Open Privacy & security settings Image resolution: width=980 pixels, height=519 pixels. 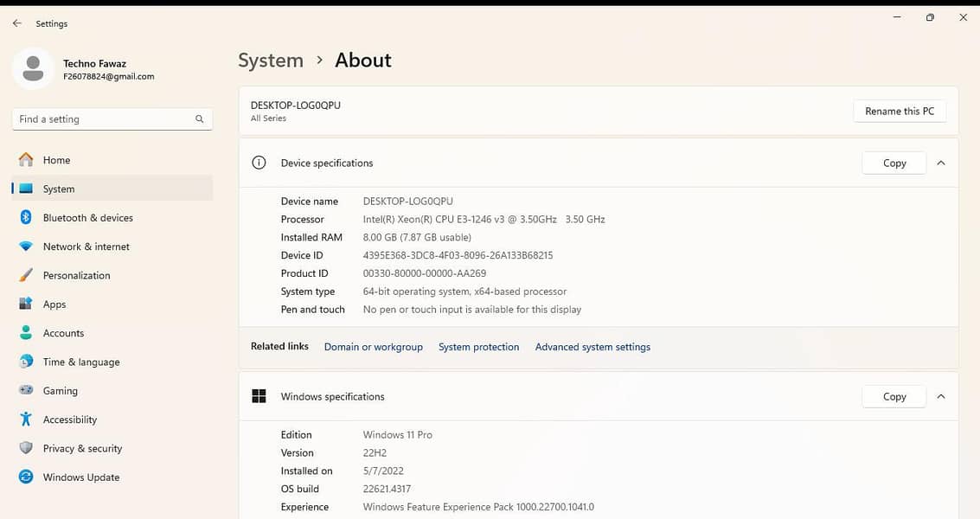(x=112, y=448)
